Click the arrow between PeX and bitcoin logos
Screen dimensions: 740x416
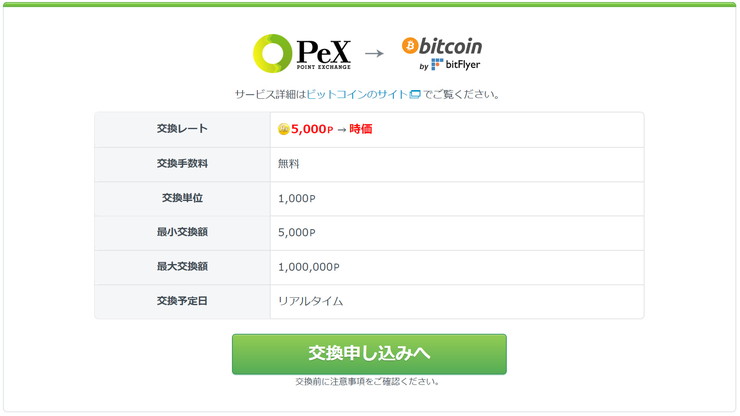point(374,53)
